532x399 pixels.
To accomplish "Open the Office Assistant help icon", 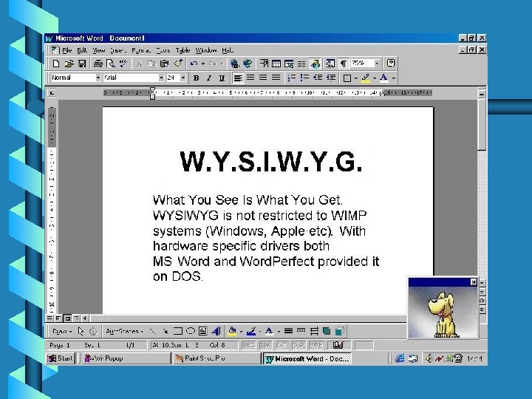I will pyautogui.click(x=391, y=64).
